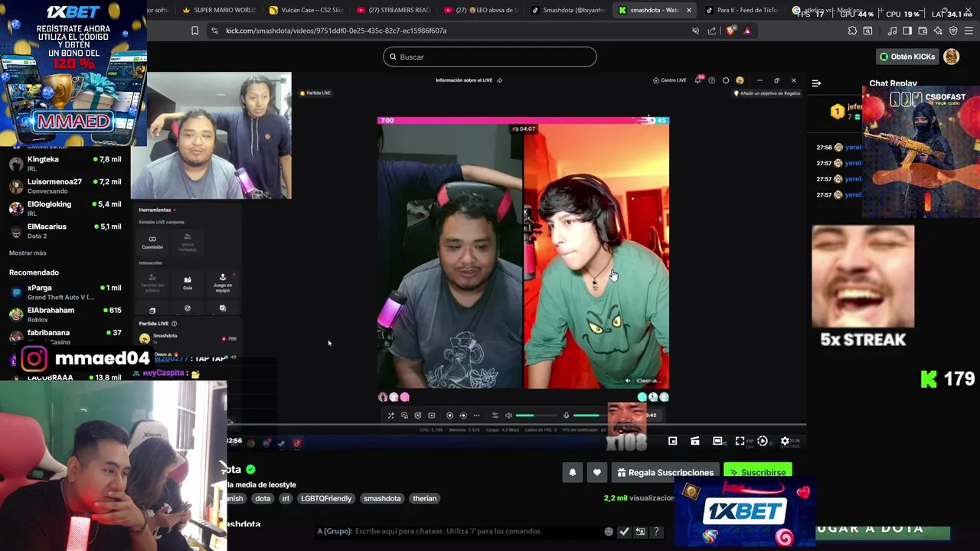Viewport: 980px width, 551px height.
Task: Open the emoji smiley icon in the chat bar
Action: pos(609,531)
